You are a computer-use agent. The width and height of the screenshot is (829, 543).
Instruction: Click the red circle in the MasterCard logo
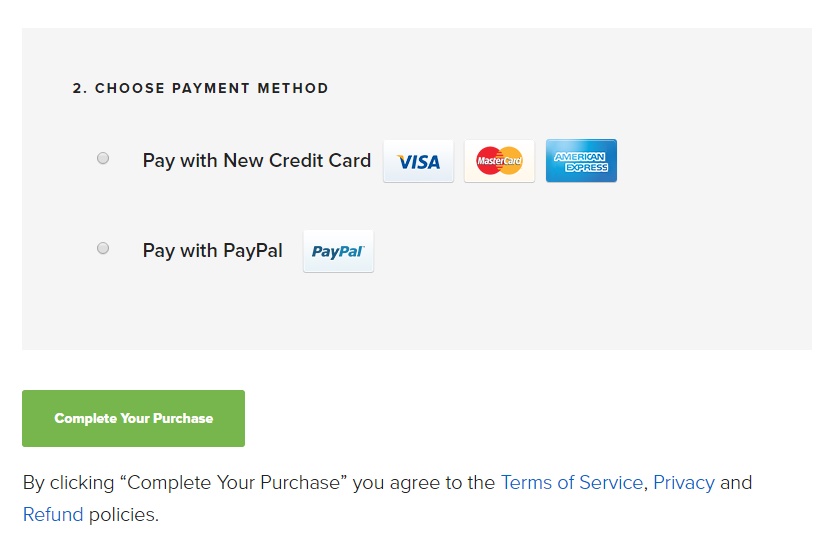488,161
